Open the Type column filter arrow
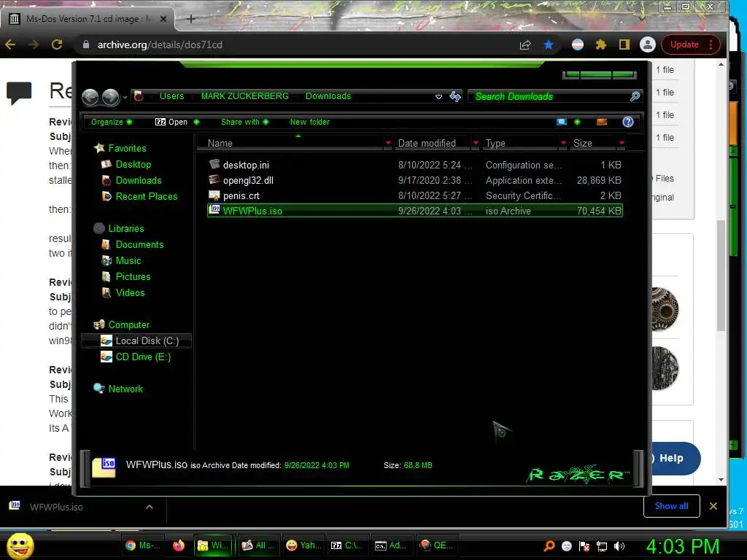 (x=563, y=143)
